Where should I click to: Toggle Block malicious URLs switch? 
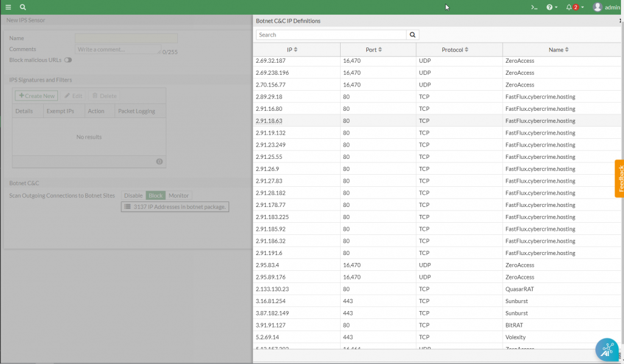[68, 60]
